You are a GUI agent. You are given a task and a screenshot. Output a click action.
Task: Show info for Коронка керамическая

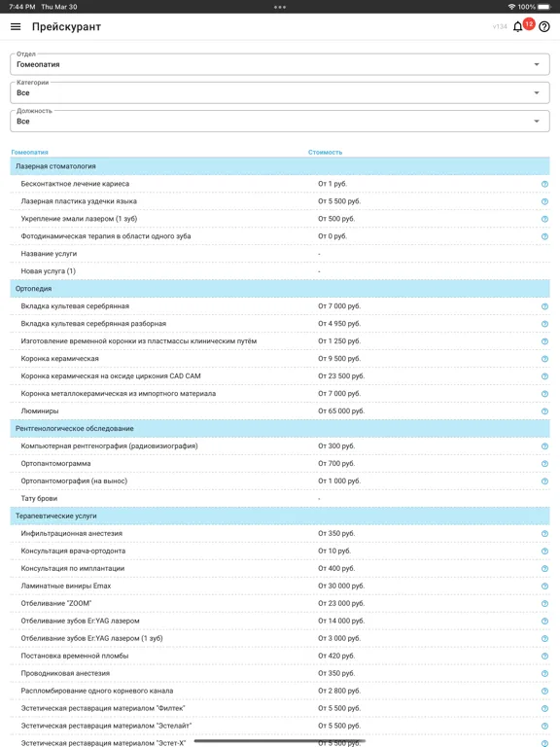click(x=544, y=359)
